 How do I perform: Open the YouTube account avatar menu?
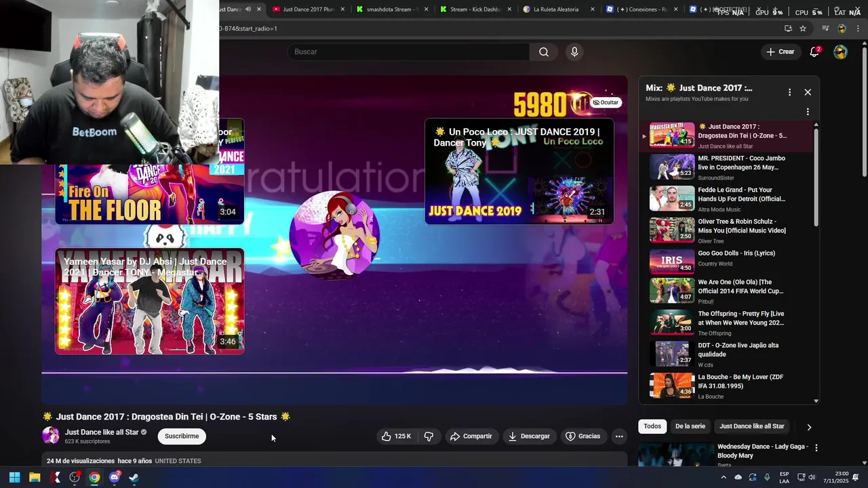pos(840,52)
